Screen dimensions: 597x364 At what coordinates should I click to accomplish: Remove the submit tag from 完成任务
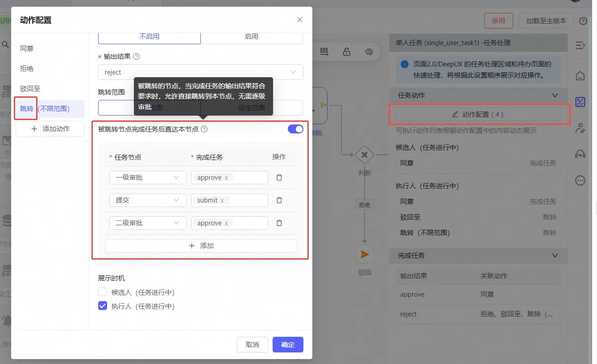coord(222,201)
